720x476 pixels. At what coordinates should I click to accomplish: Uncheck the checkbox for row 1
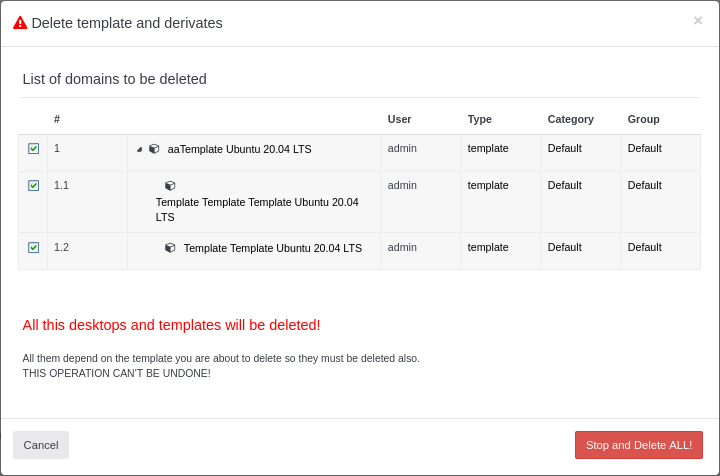tap(33, 149)
